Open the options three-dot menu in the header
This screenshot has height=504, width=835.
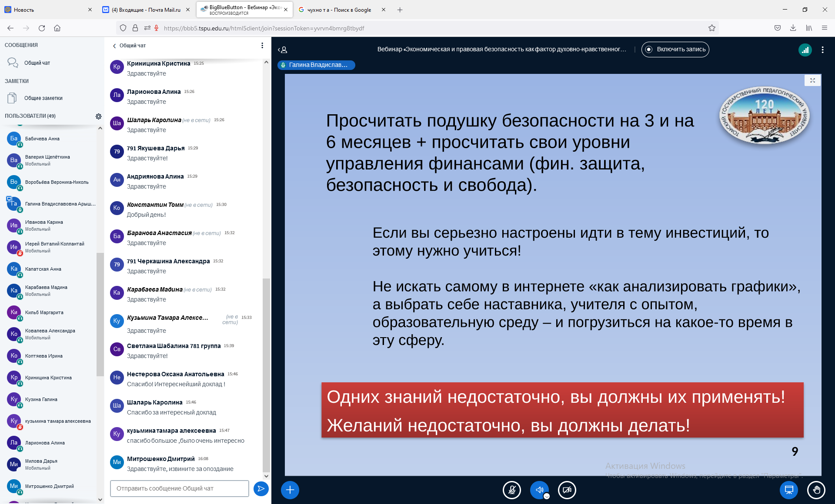click(x=822, y=50)
